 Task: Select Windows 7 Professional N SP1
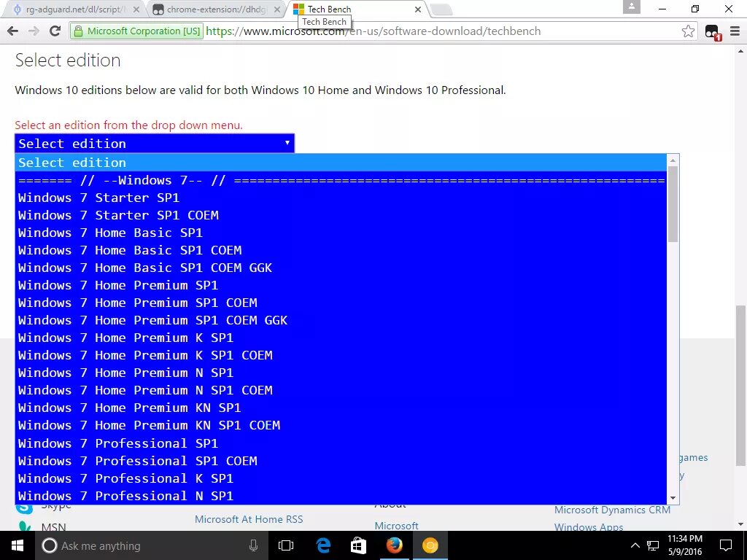(x=341, y=496)
